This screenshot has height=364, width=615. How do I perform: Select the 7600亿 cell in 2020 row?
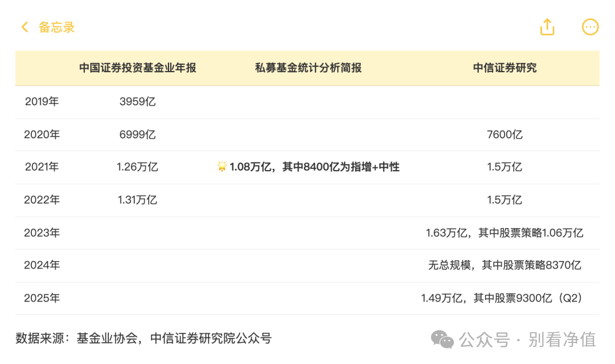505,134
